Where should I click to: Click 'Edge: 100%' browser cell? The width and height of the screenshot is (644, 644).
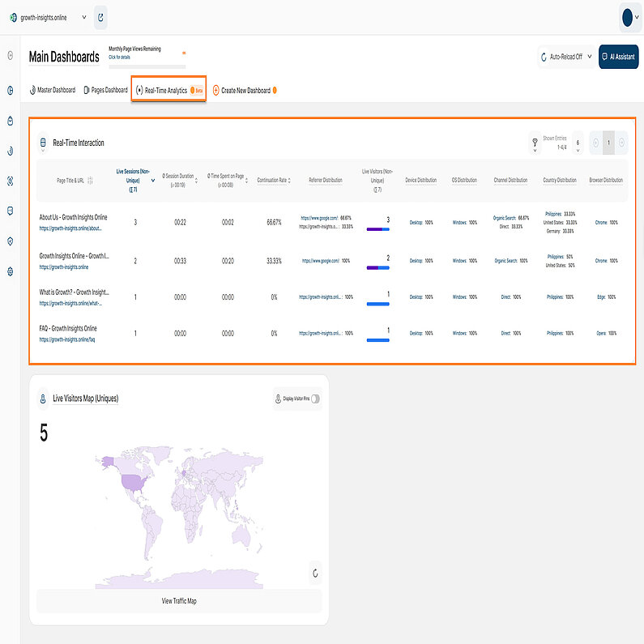606,297
